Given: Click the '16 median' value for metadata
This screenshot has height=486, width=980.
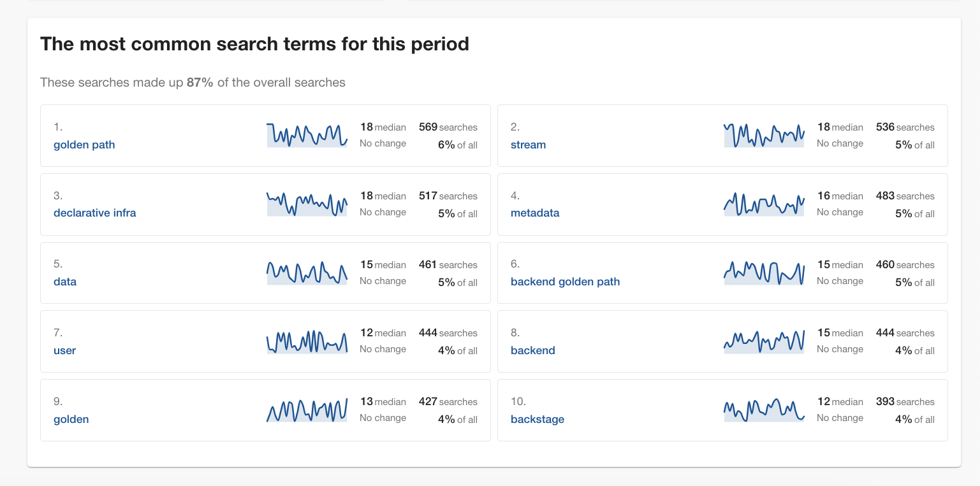Looking at the screenshot, I should (840, 196).
